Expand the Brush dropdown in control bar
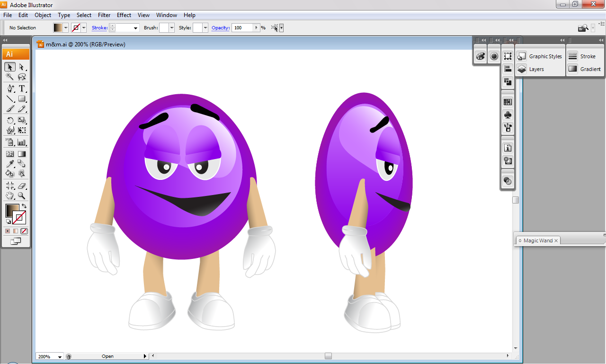This screenshot has height=364, width=606. [x=171, y=28]
